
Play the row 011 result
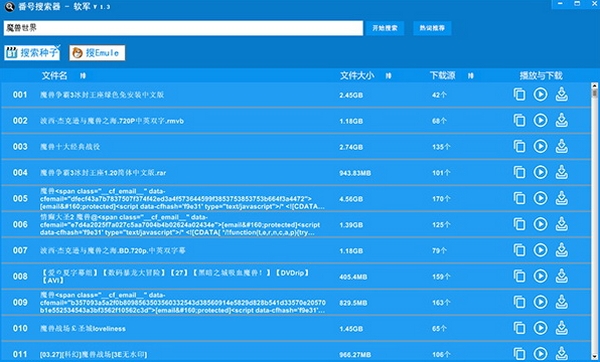[540, 354]
